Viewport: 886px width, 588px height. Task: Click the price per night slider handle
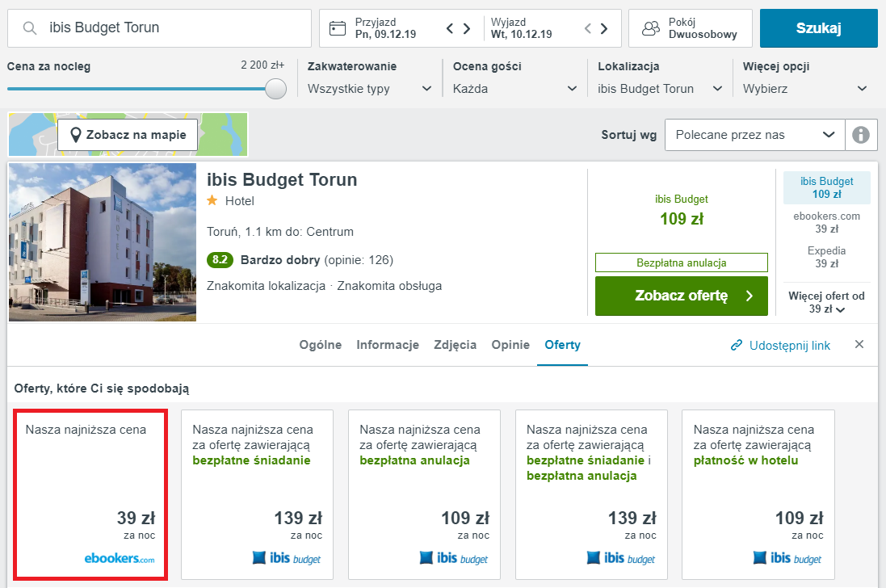click(x=276, y=89)
